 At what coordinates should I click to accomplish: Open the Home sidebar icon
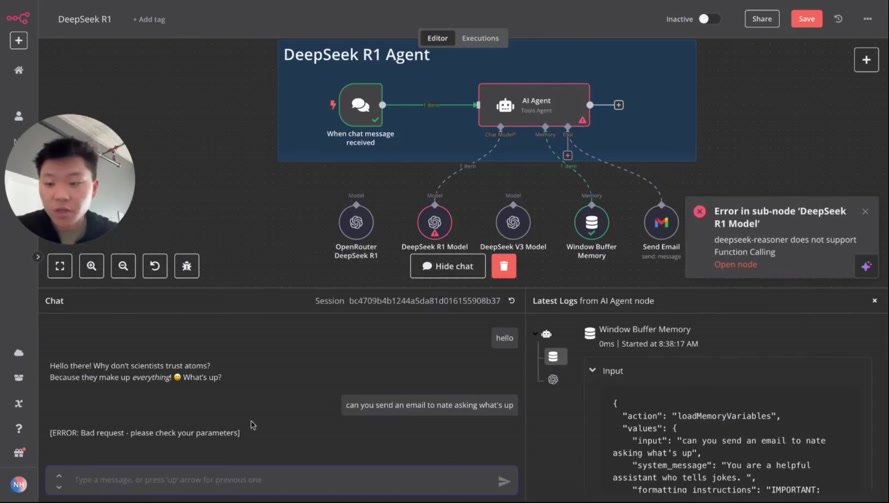(x=19, y=70)
